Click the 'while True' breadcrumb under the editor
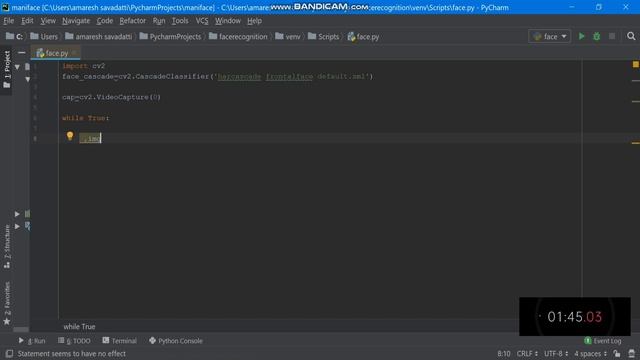The height and width of the screenshot is (360, 640). click(79, 327)
